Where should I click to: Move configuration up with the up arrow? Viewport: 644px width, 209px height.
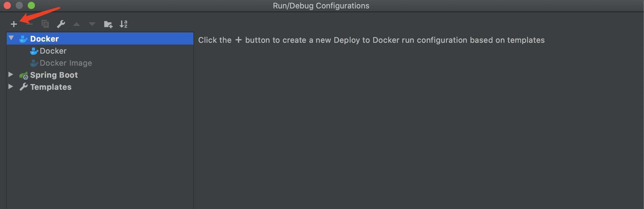point(77,24)
